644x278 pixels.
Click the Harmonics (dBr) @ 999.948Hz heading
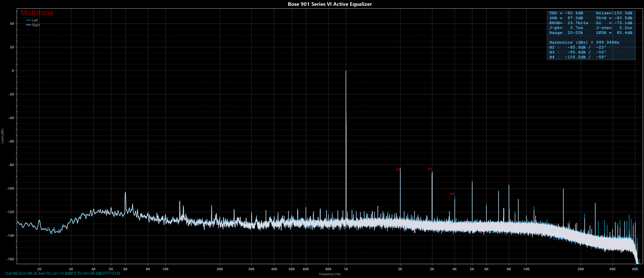coord(584,42)
